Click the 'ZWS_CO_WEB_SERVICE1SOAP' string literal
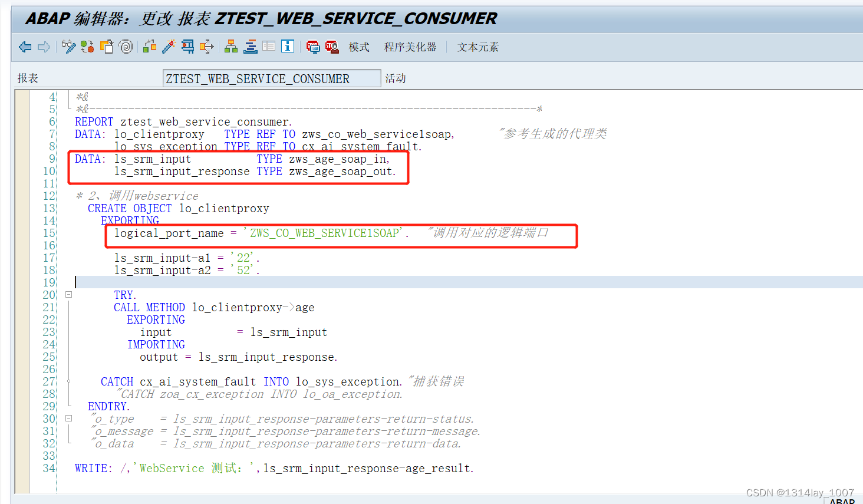Image resolution: width=863 pixels, height=504 pixels. pyautogui.click(x=325, y=233)
